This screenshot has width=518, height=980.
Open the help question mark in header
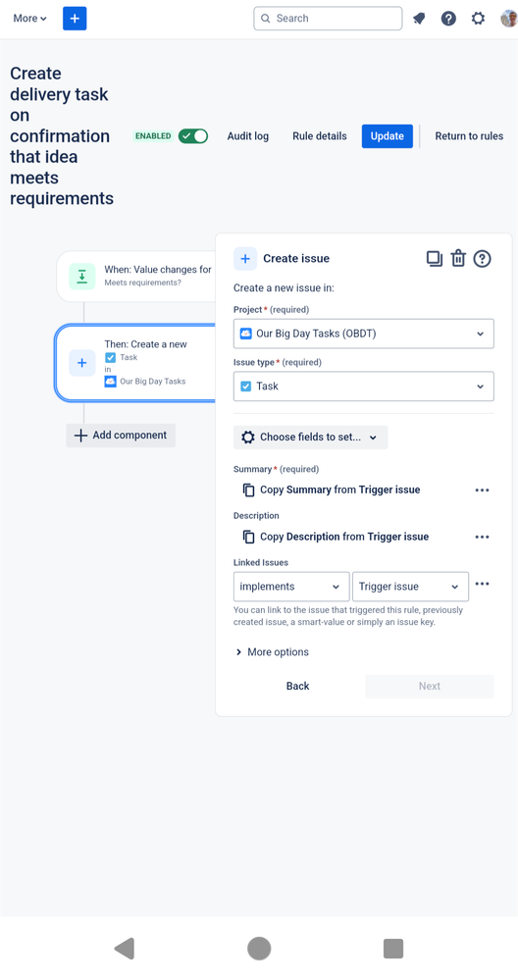pos(448,19)
